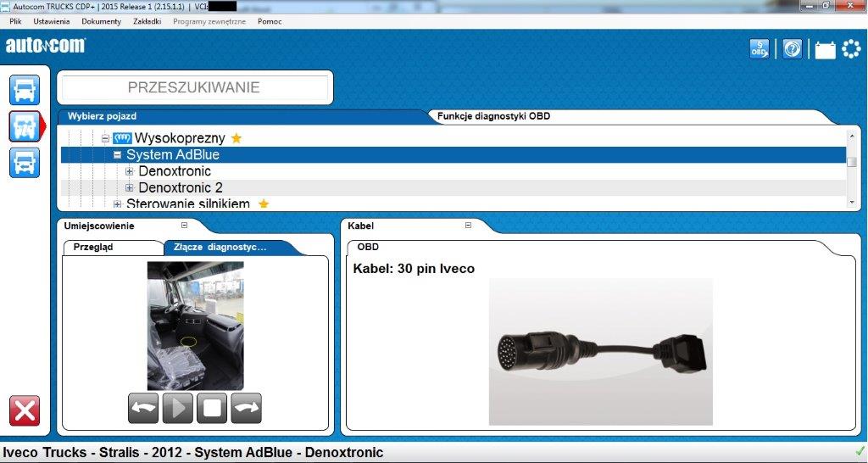Open the Dokumenty menu
This screenshot has width=868, height=463.
click(102, 21)
